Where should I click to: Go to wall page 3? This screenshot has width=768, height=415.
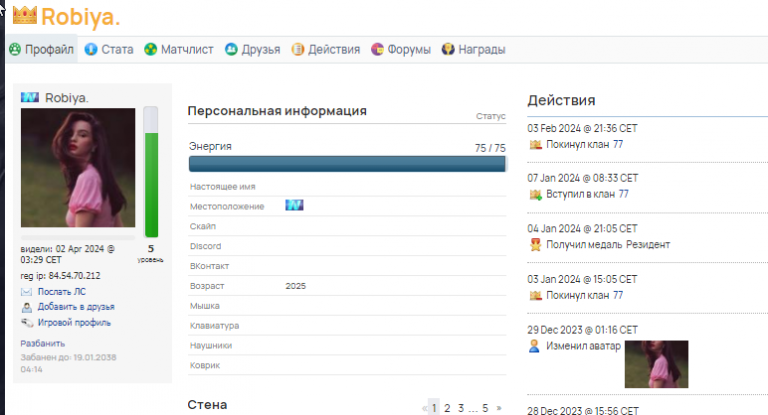pyautogui.click(x=461, y=408)
